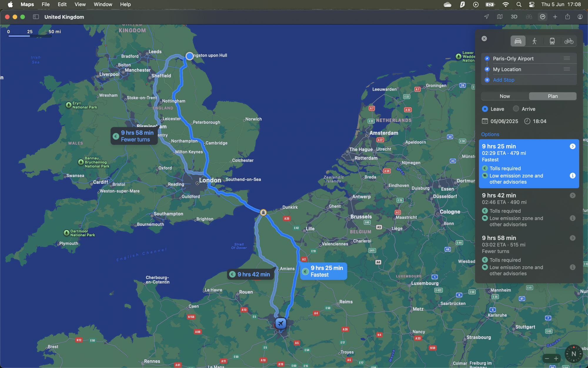Open the Window menu
Screen dimensions: 588x368
point(103,4)
